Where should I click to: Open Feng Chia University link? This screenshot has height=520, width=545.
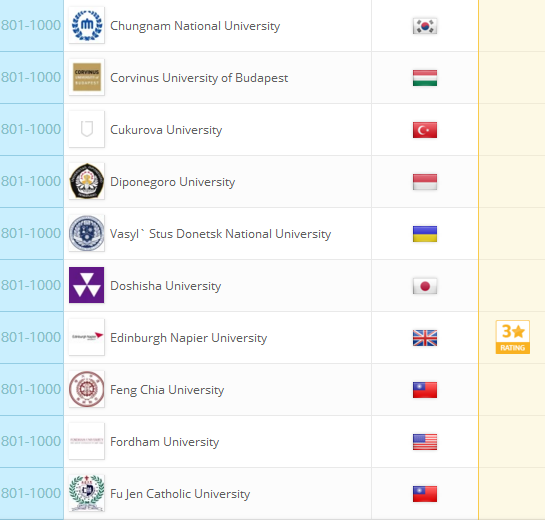(x=167, y=390)
